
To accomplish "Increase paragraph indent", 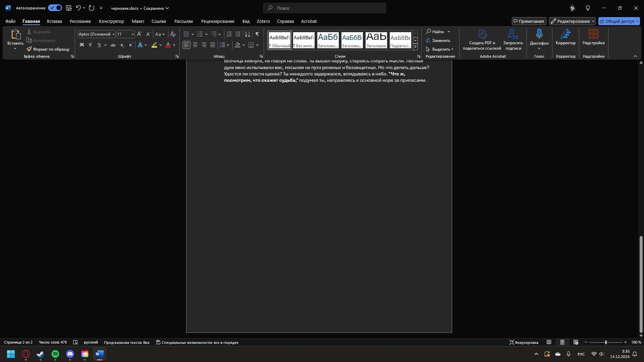I will coord(238,34).
